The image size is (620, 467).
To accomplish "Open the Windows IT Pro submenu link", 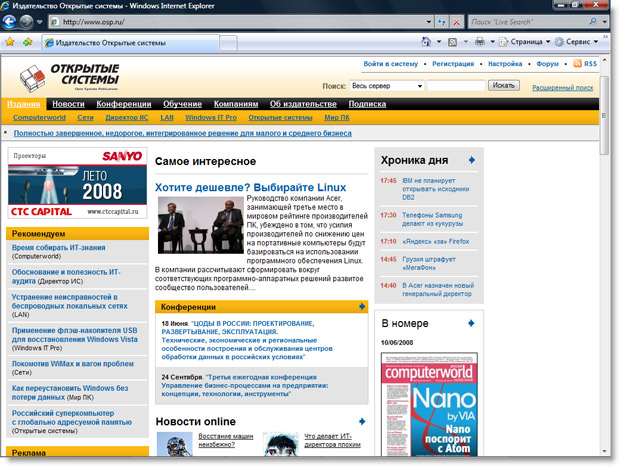I will point(211,117).
